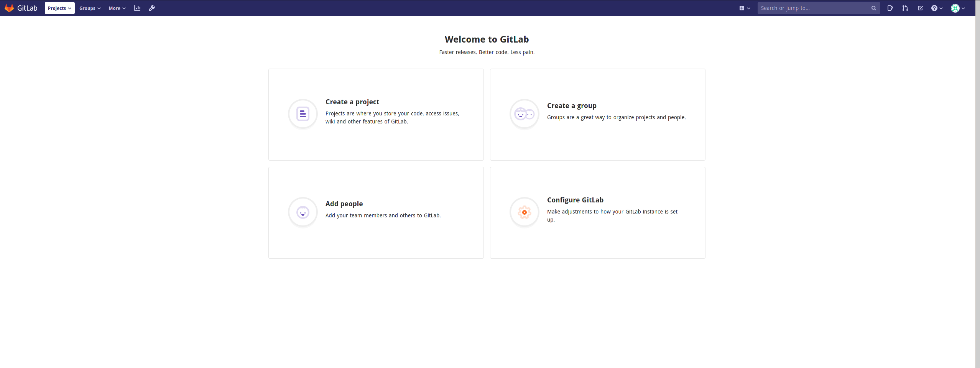Click the Create a project document icon
The image size is (980, 368).
point(303,114)
